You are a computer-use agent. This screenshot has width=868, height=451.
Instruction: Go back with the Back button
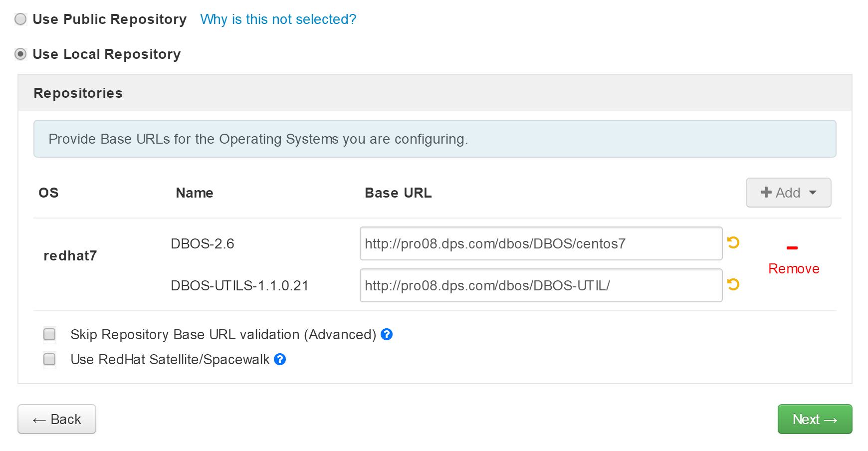[57, 419]
